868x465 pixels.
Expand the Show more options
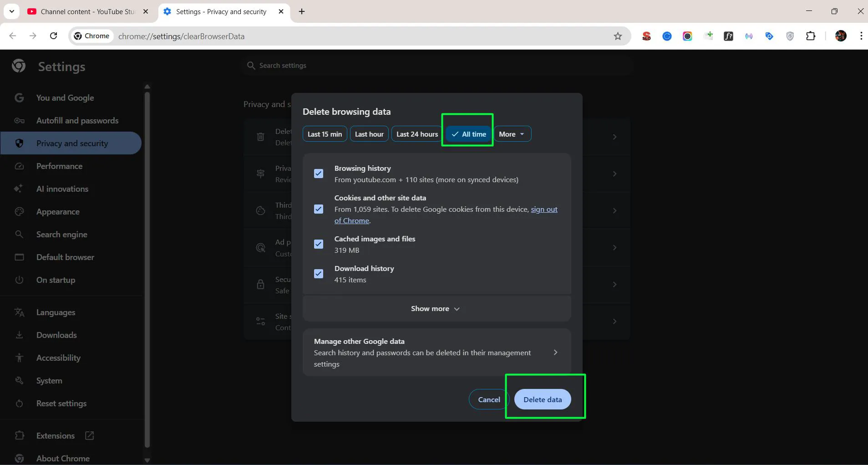(x=435, y=308)
